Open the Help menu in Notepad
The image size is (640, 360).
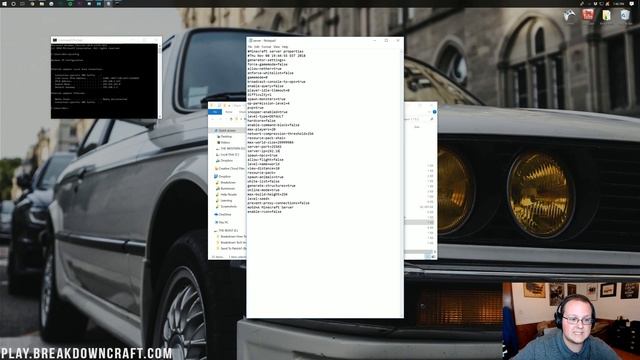point(285,47)
